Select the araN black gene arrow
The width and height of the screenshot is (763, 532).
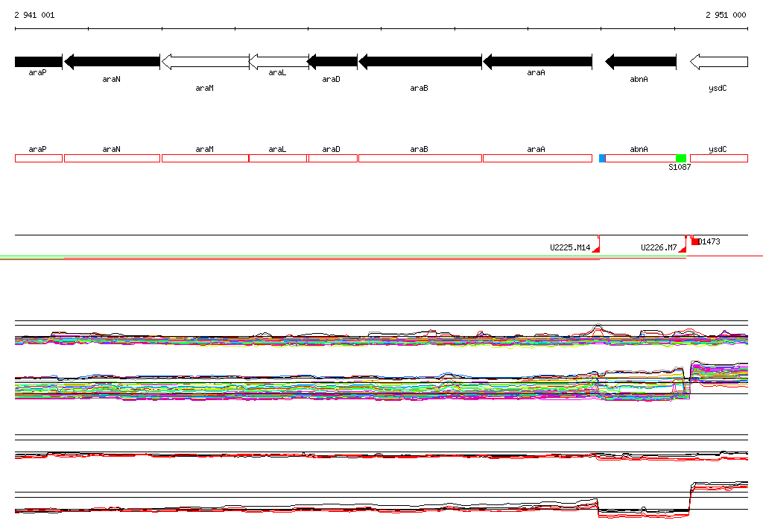112,62
